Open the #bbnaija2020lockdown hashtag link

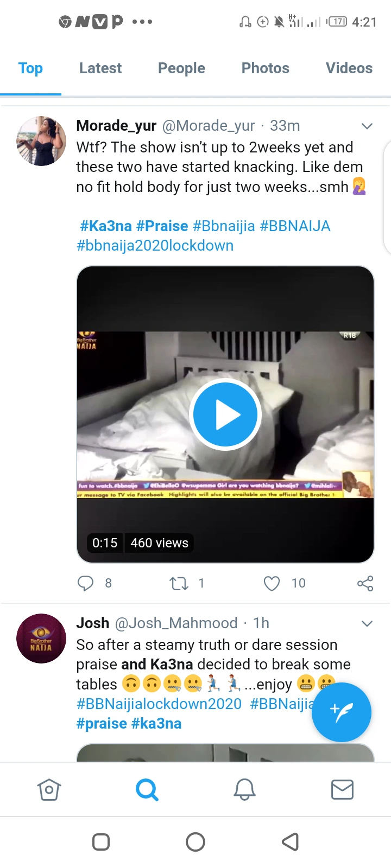155,246
